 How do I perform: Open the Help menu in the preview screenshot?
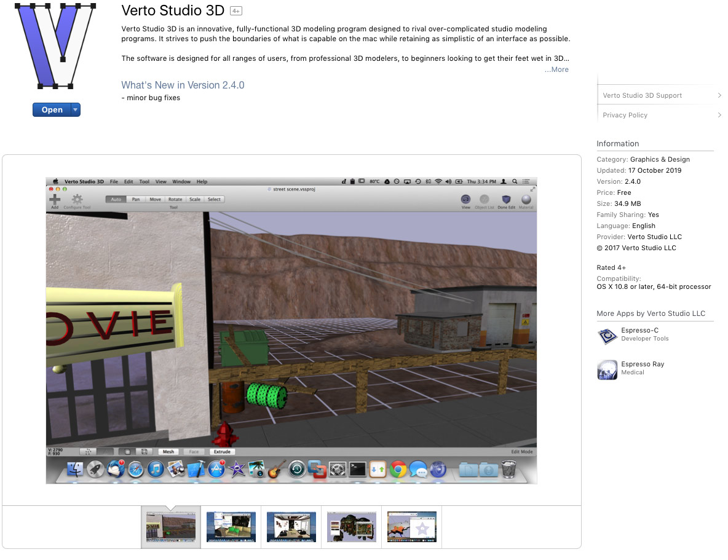click(202, 181)
